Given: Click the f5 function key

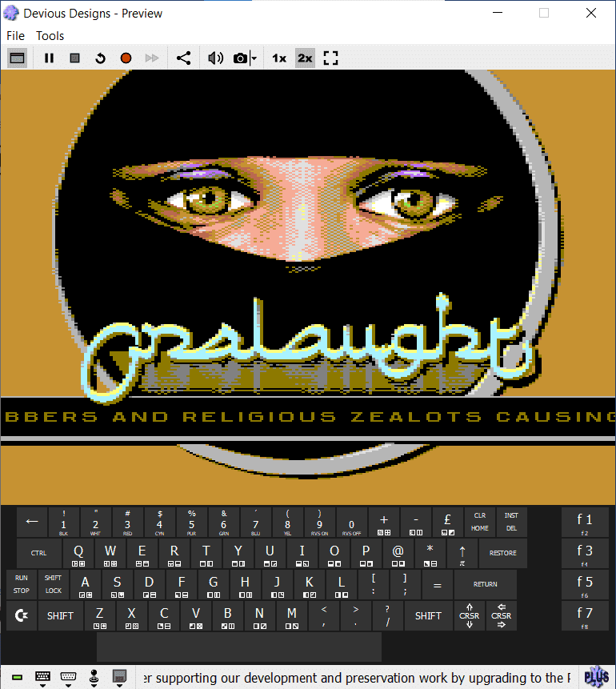Looking at the screenshot, I should click(585, 584).
